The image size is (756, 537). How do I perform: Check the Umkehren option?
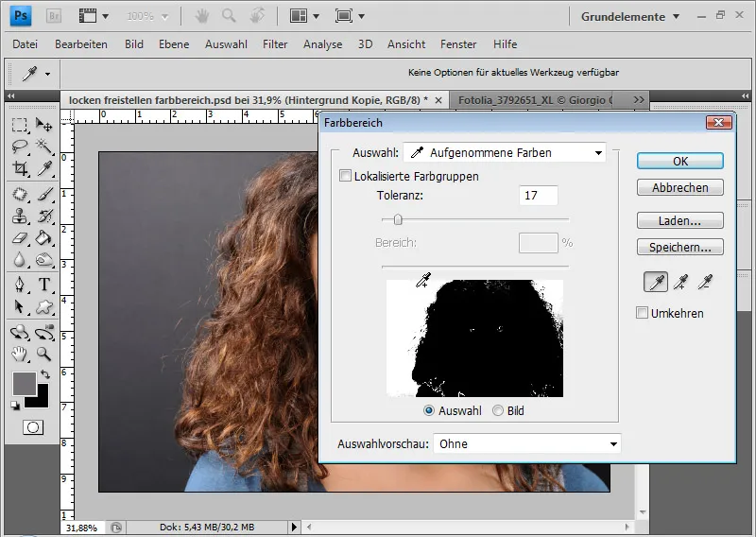pos(642,313)
